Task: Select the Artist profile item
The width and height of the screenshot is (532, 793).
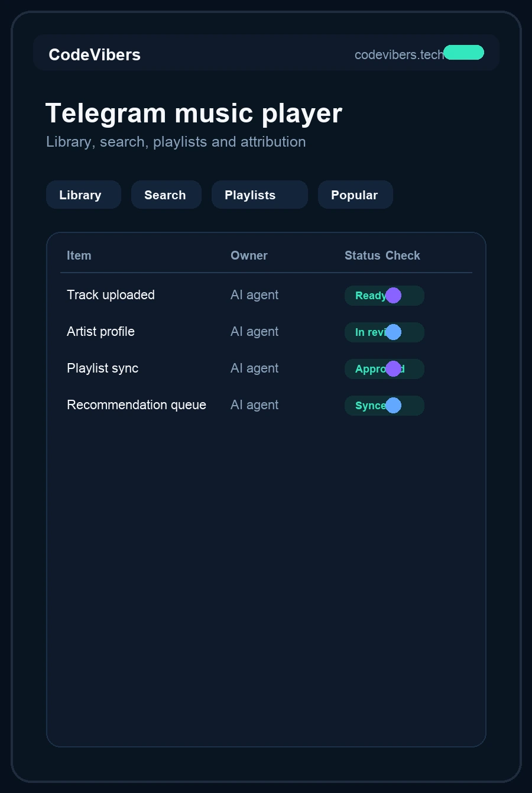Action: tap(100, 331)
